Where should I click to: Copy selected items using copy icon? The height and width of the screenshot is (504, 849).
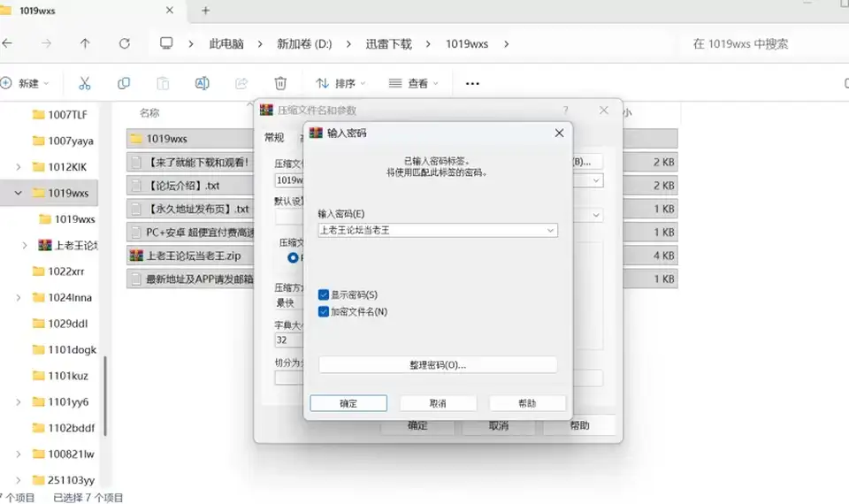[124, 83]
